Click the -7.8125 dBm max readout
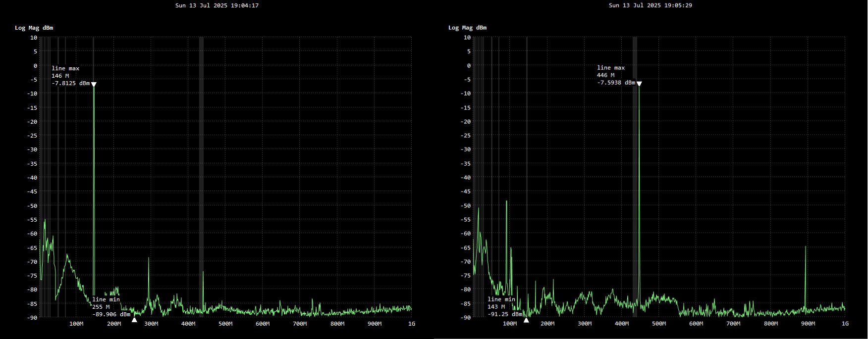This screenshot has height=339, width=868. (70, 83)
